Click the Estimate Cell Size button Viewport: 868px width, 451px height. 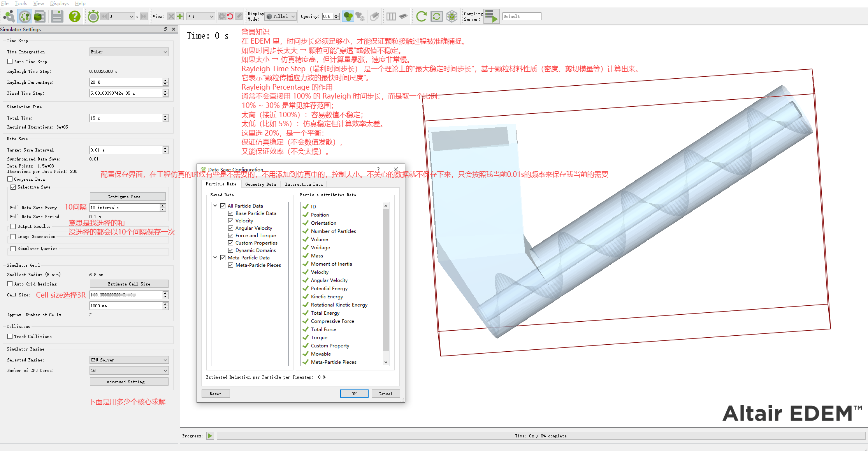[129, 284]
